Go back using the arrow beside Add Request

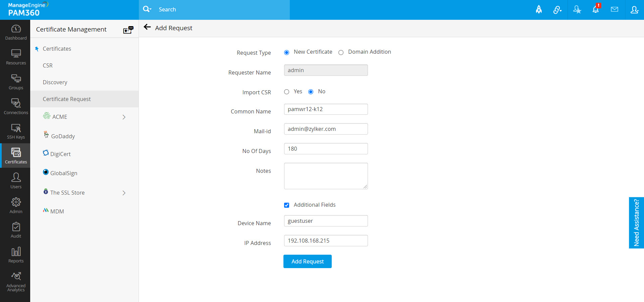pos(147,27)
